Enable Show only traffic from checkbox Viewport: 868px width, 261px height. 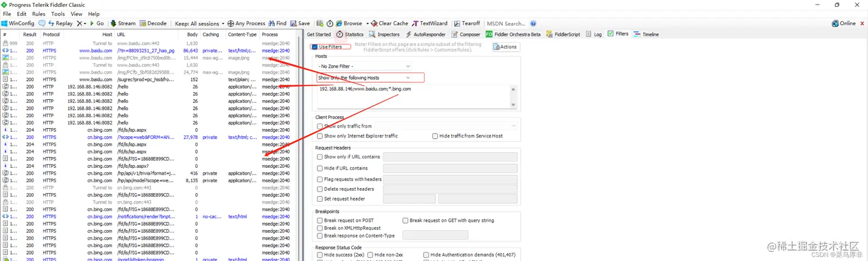[x=320, y=126]
